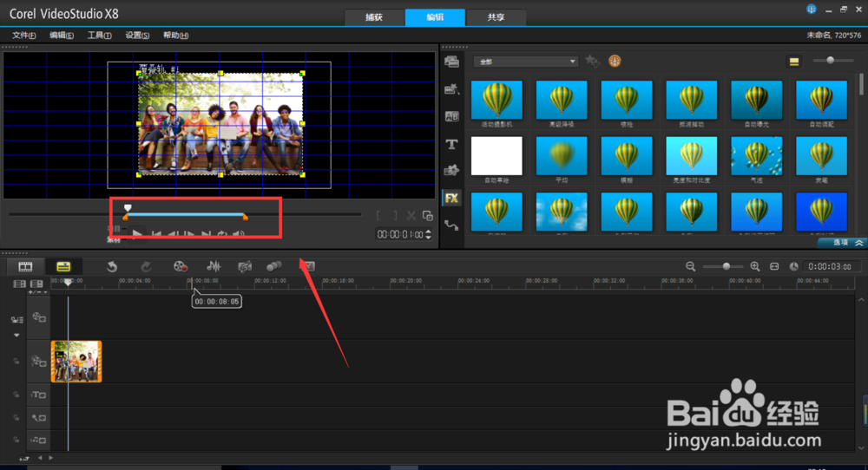Open the 全部 filter category dropdown
Image resolution: width=868 pixels, height=470 pixels.
(x=526, y=62)
